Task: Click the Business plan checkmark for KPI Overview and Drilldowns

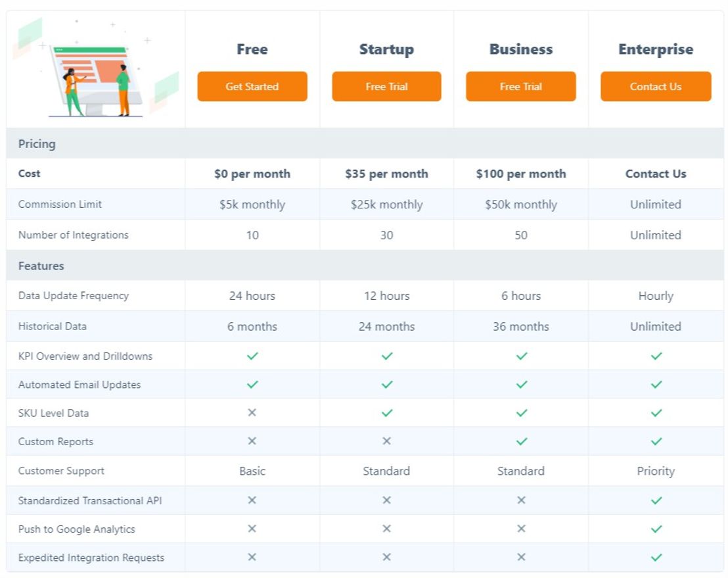Action: tap(522, 356)
